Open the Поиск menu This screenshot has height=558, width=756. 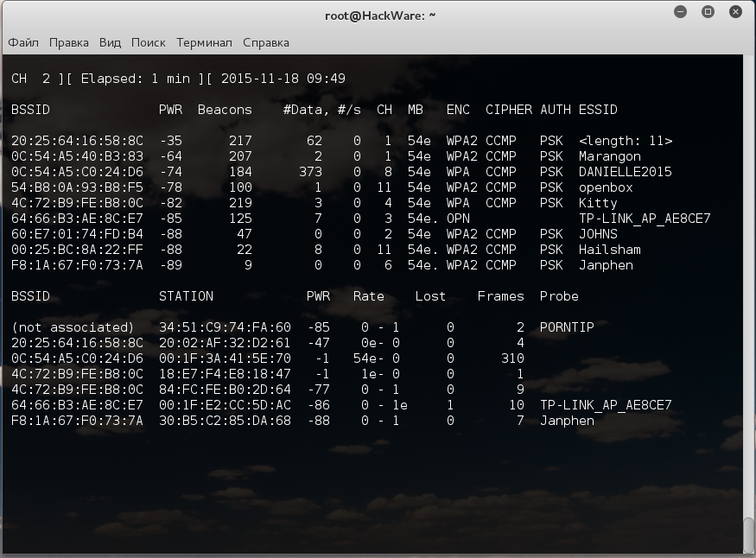tap(149, 42)
